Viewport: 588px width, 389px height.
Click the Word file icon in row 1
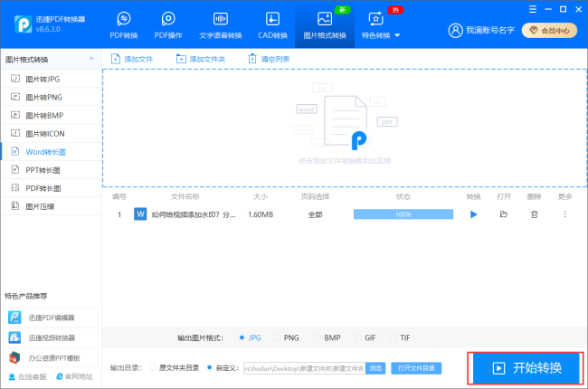[x=140, y=214]
